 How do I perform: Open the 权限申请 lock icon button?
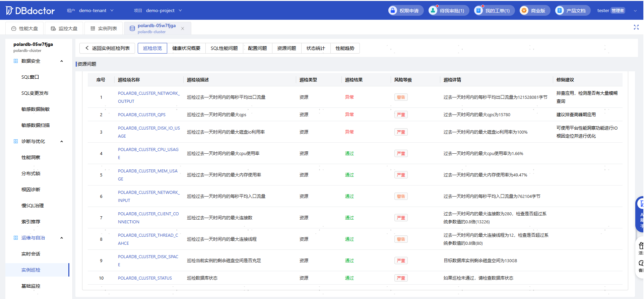pyautogui.click(x=393, y=11)
